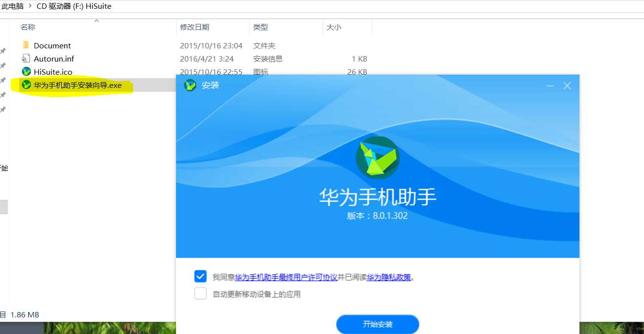644x334 pixels.
Task: Click Document's date 2015/10/16 23:04
Action: point(211,45)
